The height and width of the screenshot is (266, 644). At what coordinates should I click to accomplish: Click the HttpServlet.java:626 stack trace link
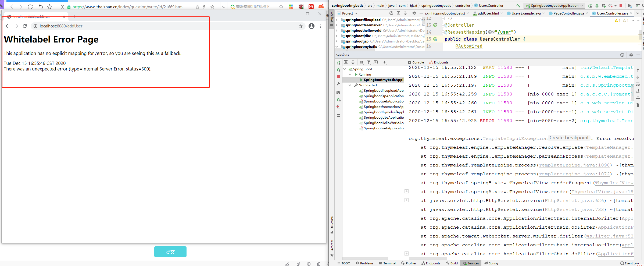[574, 201]
